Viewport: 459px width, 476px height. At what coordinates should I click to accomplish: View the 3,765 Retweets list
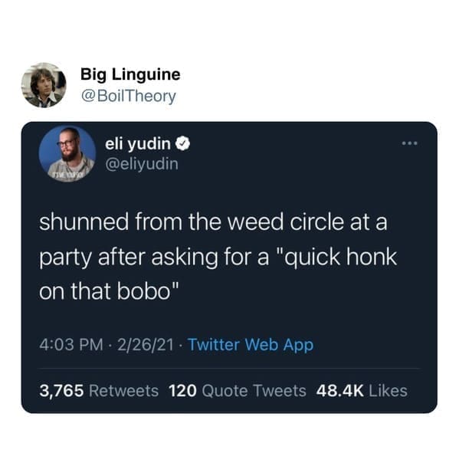(x=99, y=391)
